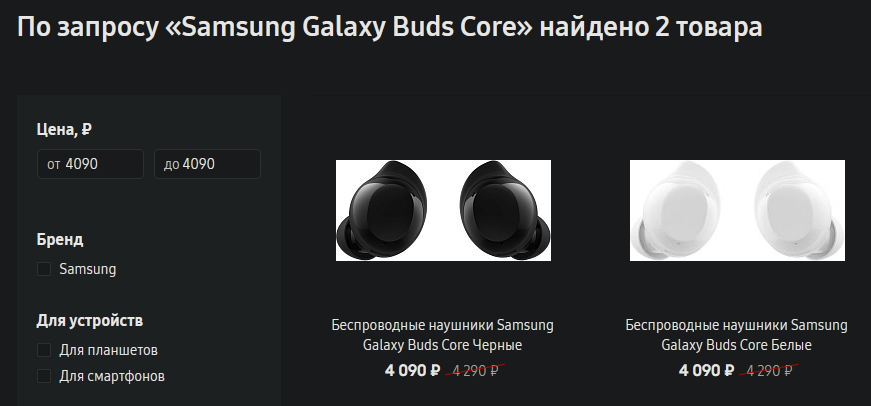Tick the 'Для планшетов' checkbox

[44, 350]
